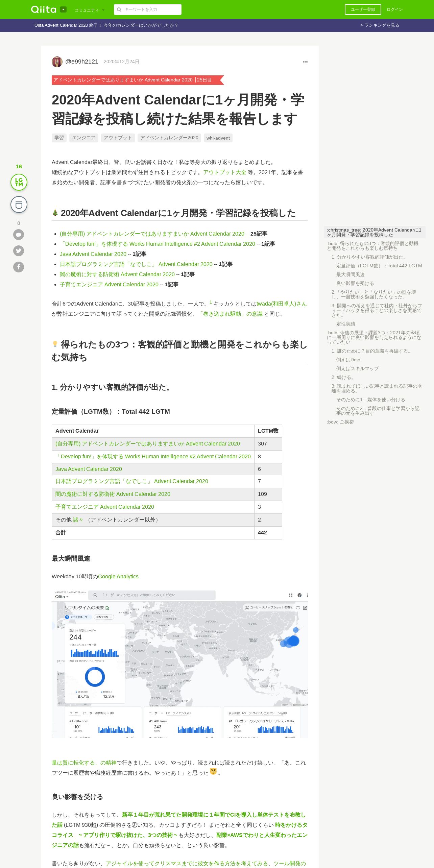Select the アドベントカレンダー2020 tag
Viewport: 434px width, 868px height.
pos(169,138)
